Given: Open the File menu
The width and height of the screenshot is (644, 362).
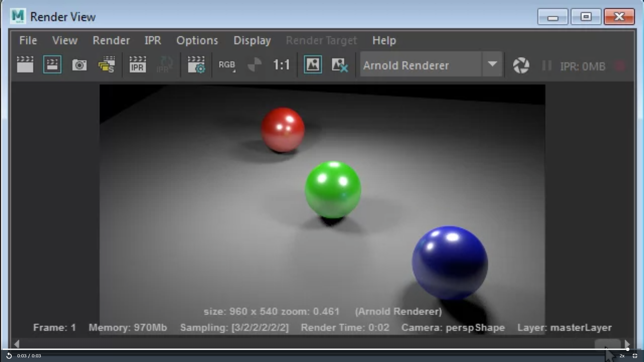Looking at the screenshot, I should [28, 41].
